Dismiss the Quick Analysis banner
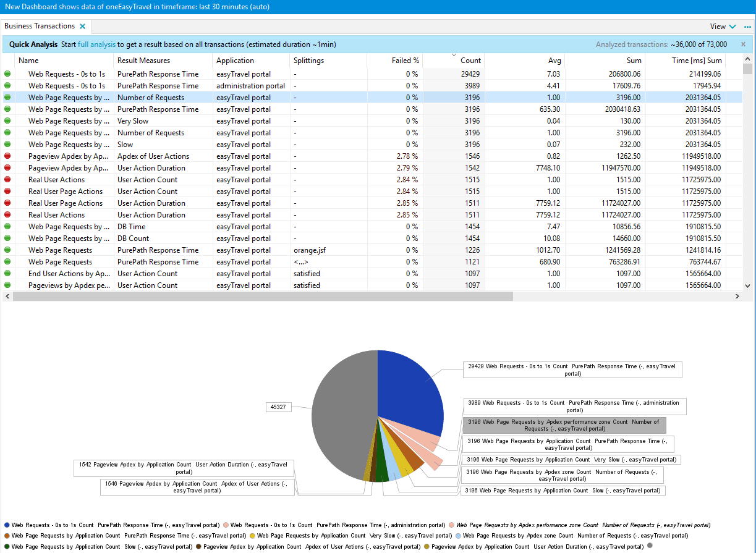The width and height of the screenshot is (756, 553). coord(744,44)
